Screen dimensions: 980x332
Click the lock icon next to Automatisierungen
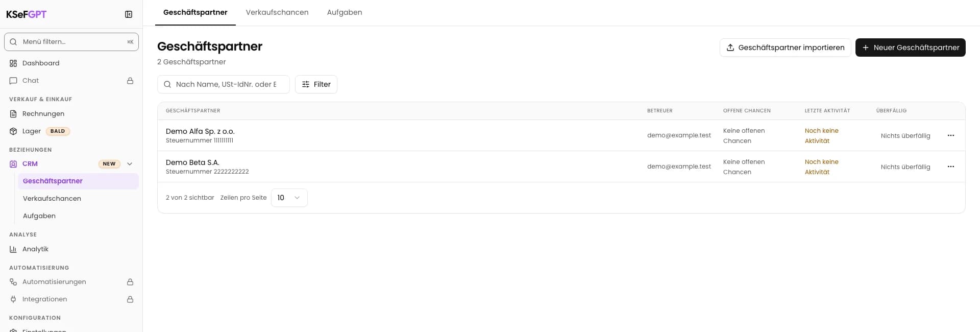pos(130,282)
